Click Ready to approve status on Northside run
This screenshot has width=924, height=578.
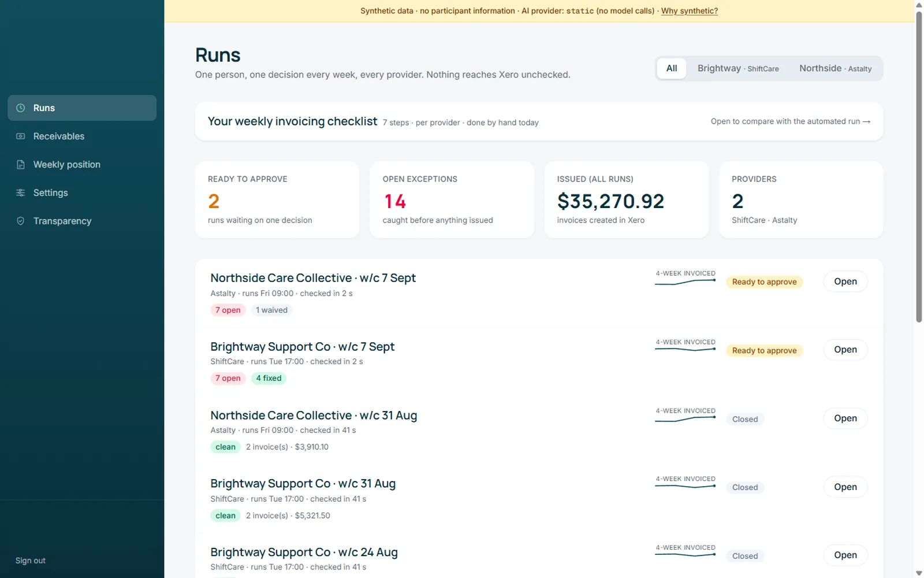click(x=765, y=282)
